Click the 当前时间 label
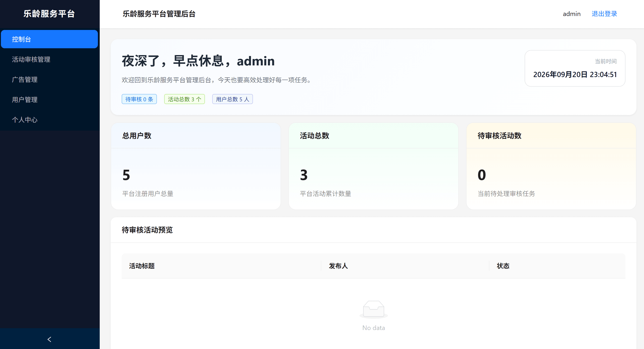Screen dimensions: 644x349 (x=606, y=61)
